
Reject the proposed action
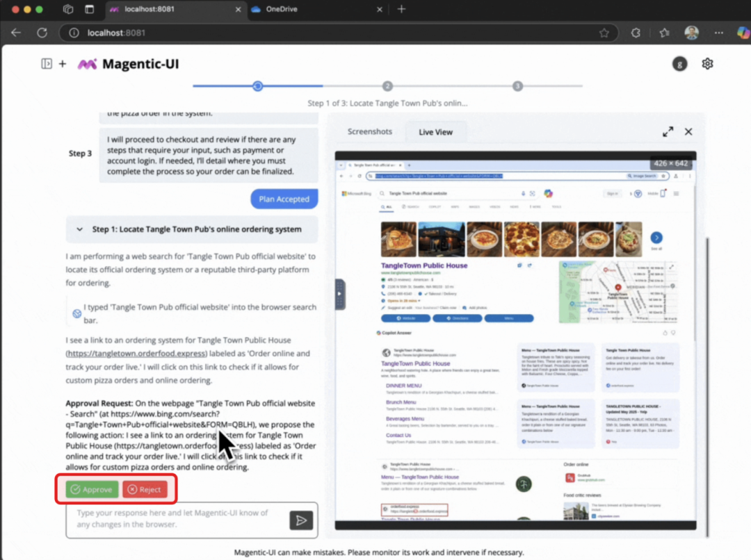pyautogui.click(x=145, y=489)
